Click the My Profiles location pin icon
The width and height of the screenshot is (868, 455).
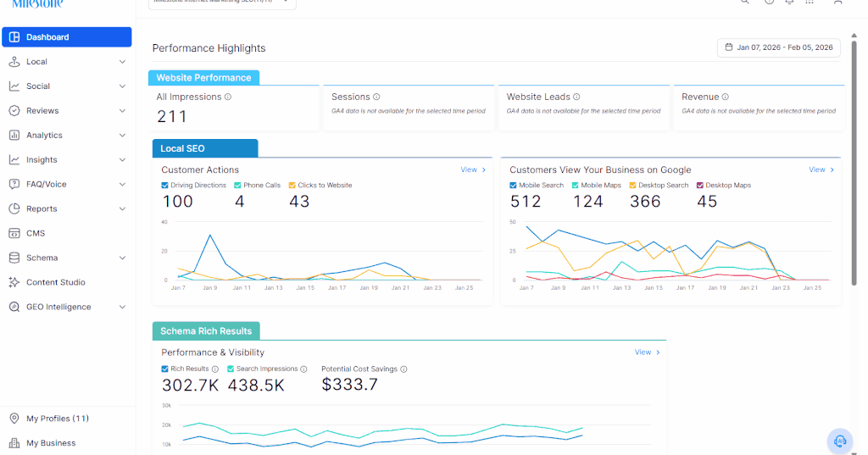[x=14, y=419]
